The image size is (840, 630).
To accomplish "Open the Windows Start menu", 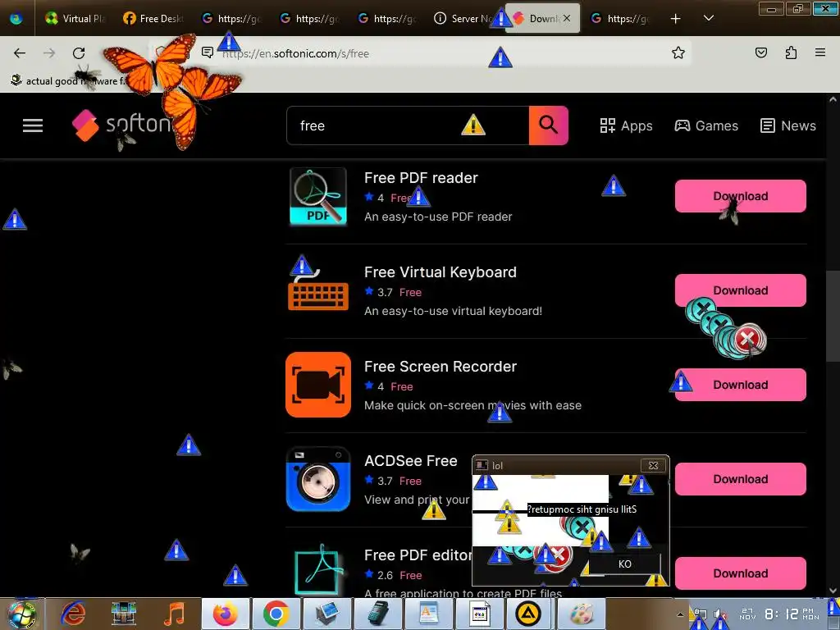I will pyautogui.click(x=22, y=614).
